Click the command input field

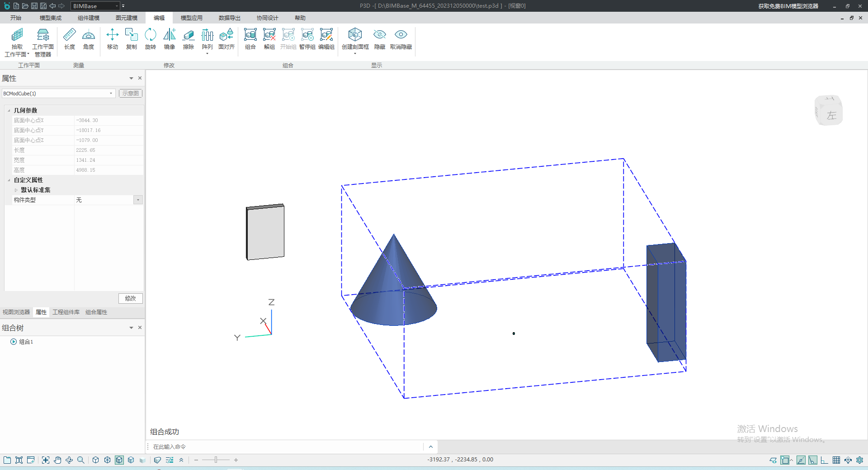tap(285, 447)
